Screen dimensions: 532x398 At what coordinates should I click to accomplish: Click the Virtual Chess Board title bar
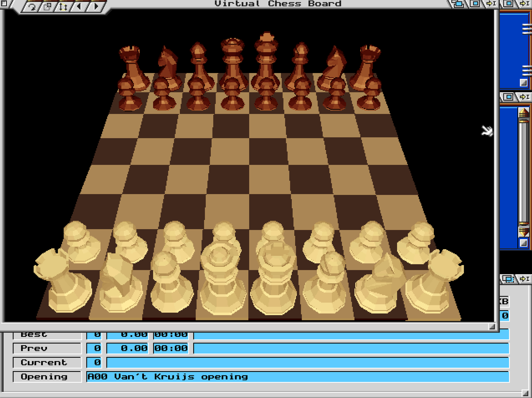[x=278, y=4]
